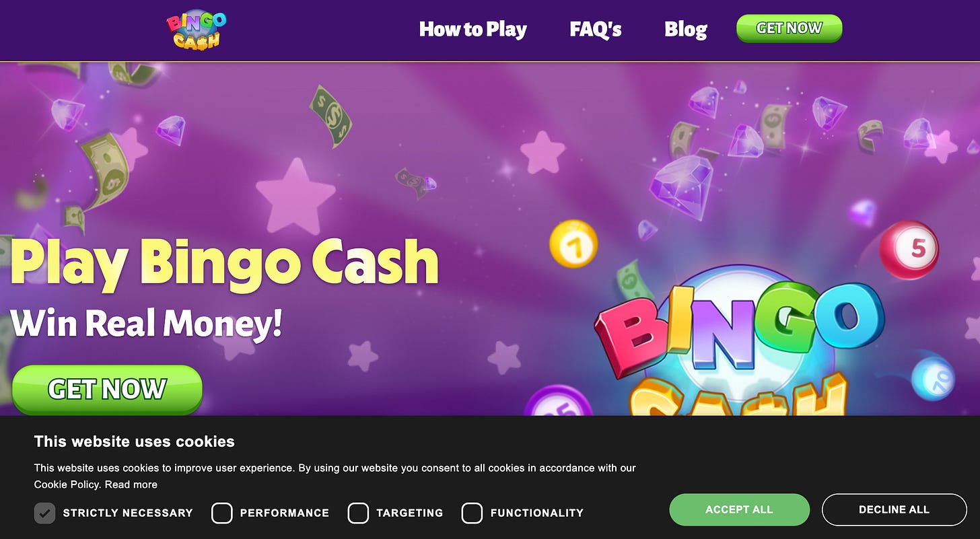The image size is (980, 539).
Task: Check the Functionality cookies checkbox
Action: (472, 513)
